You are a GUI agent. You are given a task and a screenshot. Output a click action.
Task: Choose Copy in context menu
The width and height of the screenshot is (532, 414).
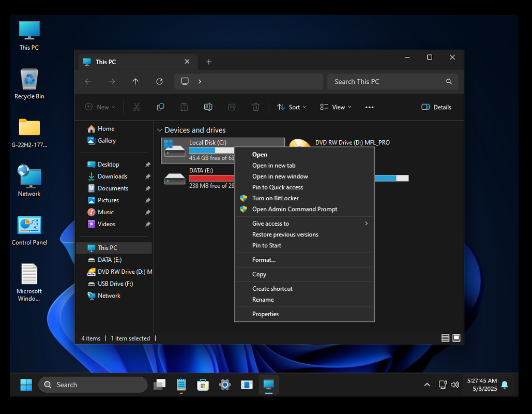click(x=305, y=274)
